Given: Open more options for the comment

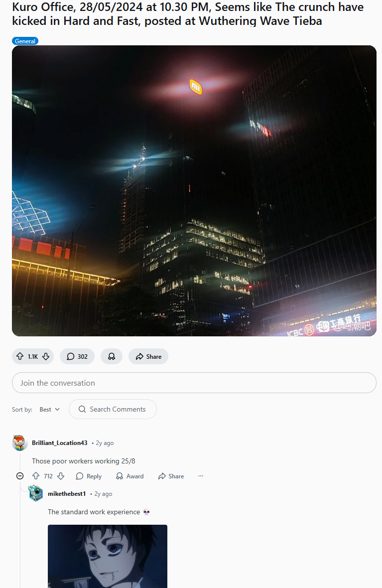Looking at the screenshot, I should 201,476.
